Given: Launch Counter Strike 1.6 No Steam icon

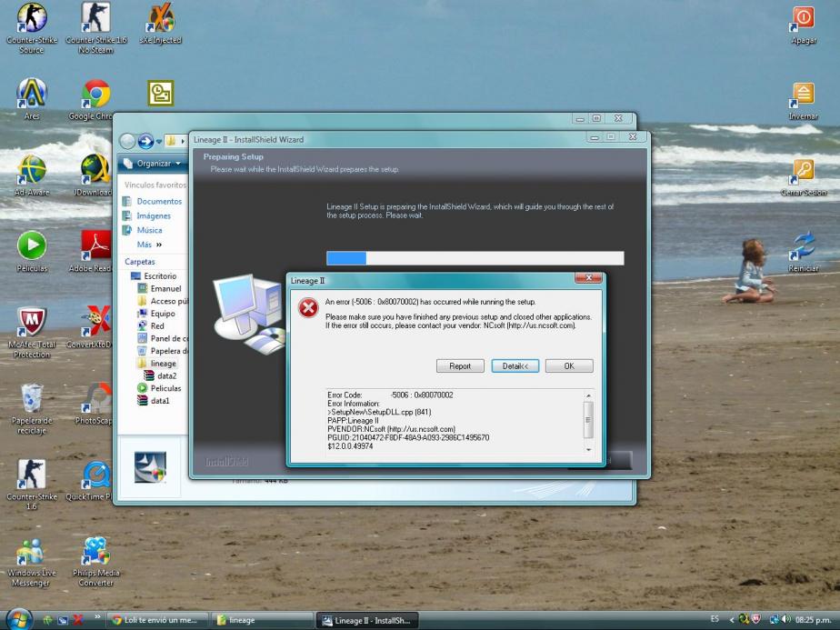Looking at the screenshot, I should (95, 28).
